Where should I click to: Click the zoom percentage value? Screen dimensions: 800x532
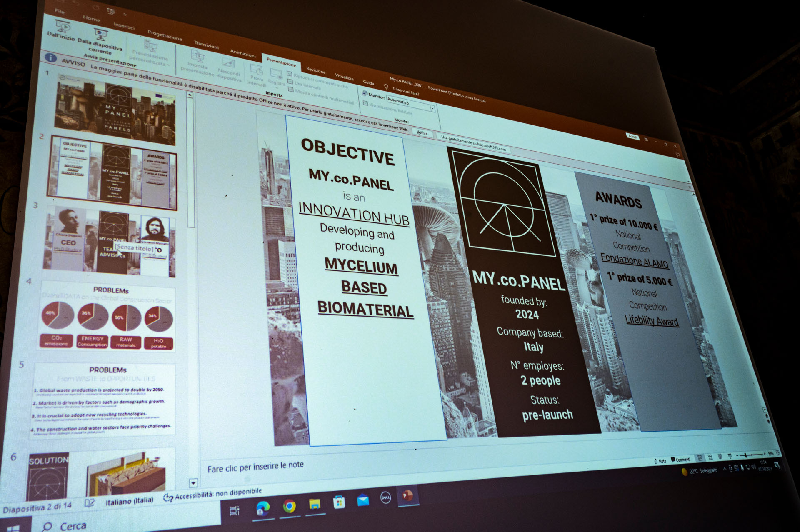pyautogui.click(x=771, y=453)
